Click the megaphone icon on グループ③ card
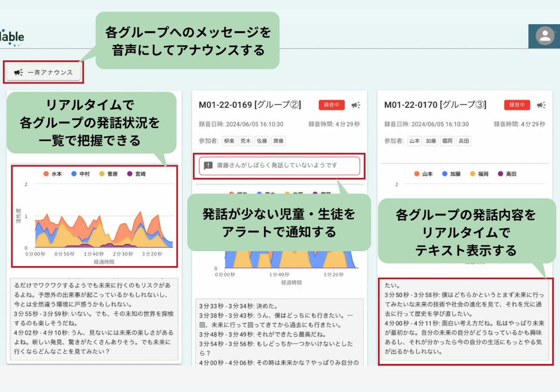 (541, 105)
